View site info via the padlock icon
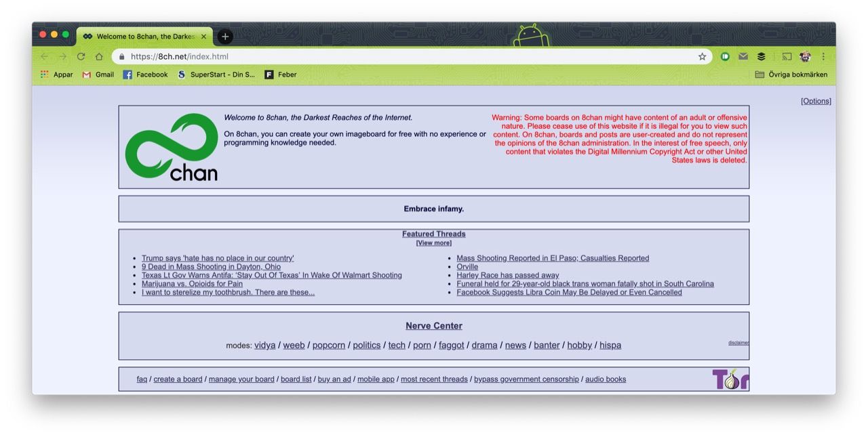 [x=122, y=57]
